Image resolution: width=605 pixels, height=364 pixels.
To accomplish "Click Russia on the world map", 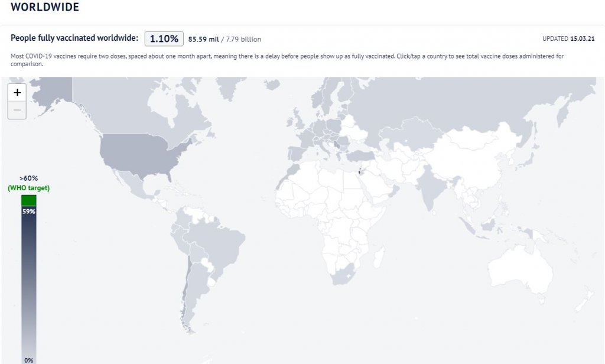I will [461, 106].
